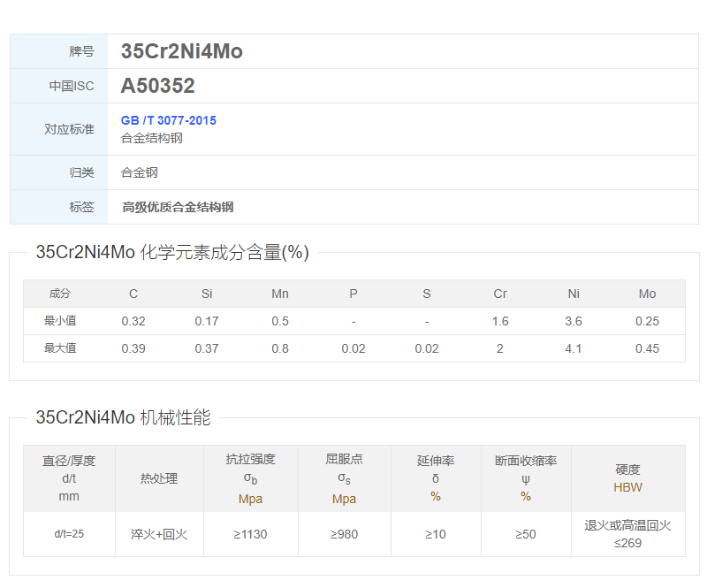Click the 高级优质合金结构钢 tag
This screenshot has width=707, height=588.
(x=178, y=207)
